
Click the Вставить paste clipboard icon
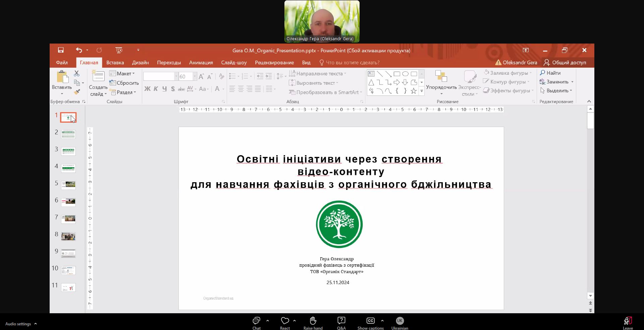coord(62,77)
